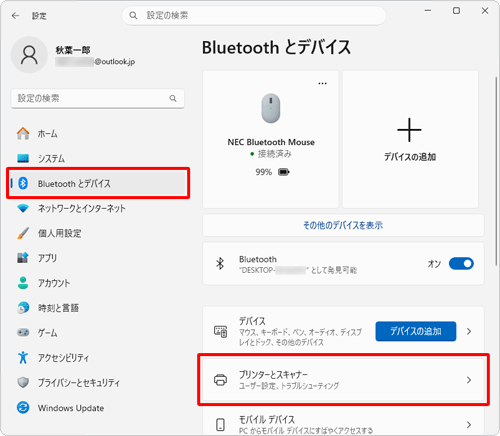Viewport: 500px width, 436px height.
Task: Expand the モバイル デバイス chevron
Action: [x=469, y=425]
